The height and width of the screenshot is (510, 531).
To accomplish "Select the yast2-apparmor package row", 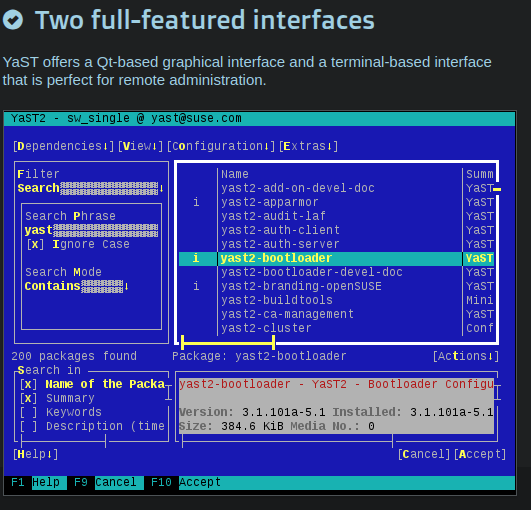I will point(336,203).
